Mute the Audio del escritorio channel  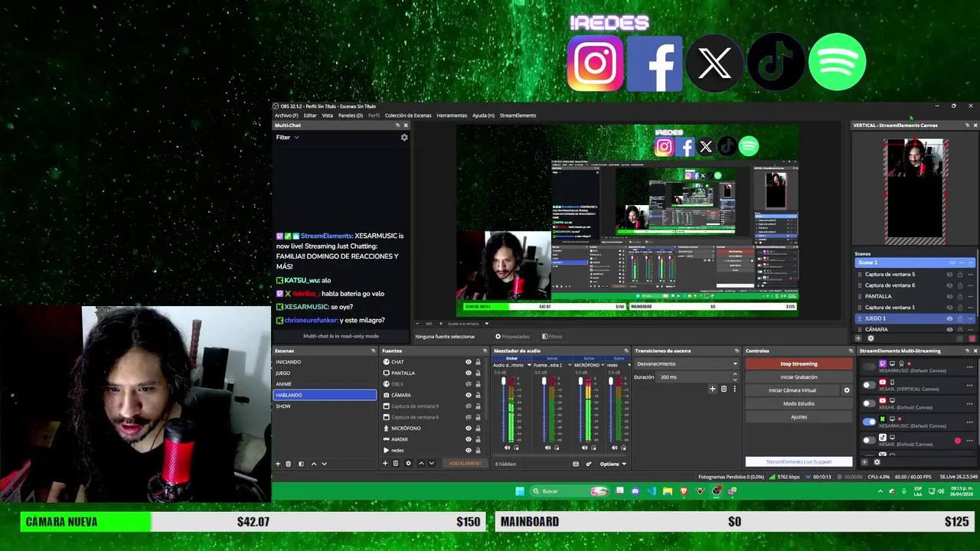click(x=507, y=448)
